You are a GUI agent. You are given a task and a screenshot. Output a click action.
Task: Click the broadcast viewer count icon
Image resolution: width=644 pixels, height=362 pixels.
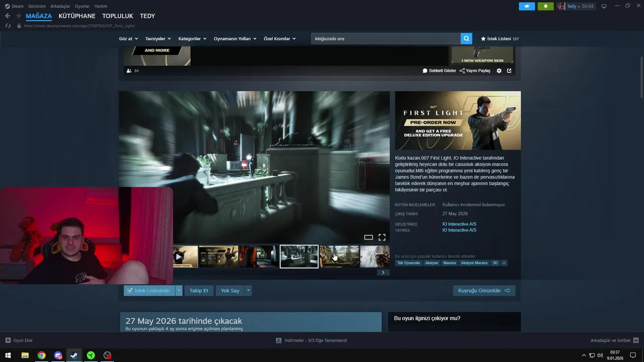[x=129, y=71]
